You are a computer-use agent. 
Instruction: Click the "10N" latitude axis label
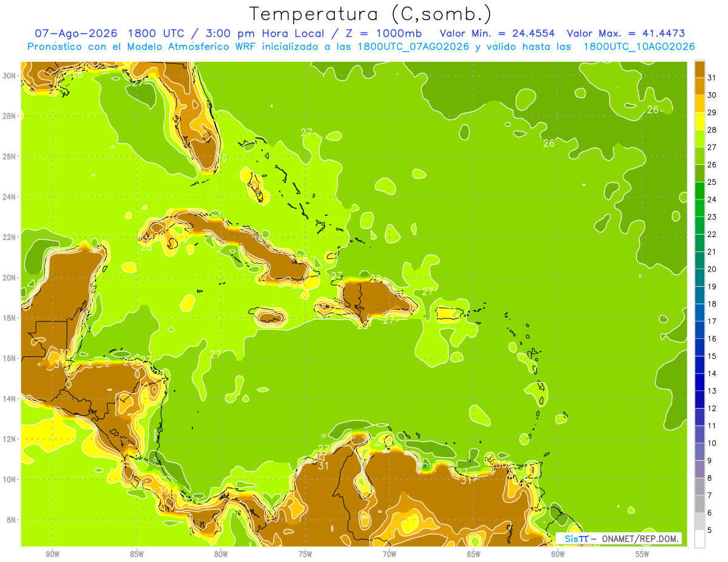pyautogui.click(x=8, y=479)
